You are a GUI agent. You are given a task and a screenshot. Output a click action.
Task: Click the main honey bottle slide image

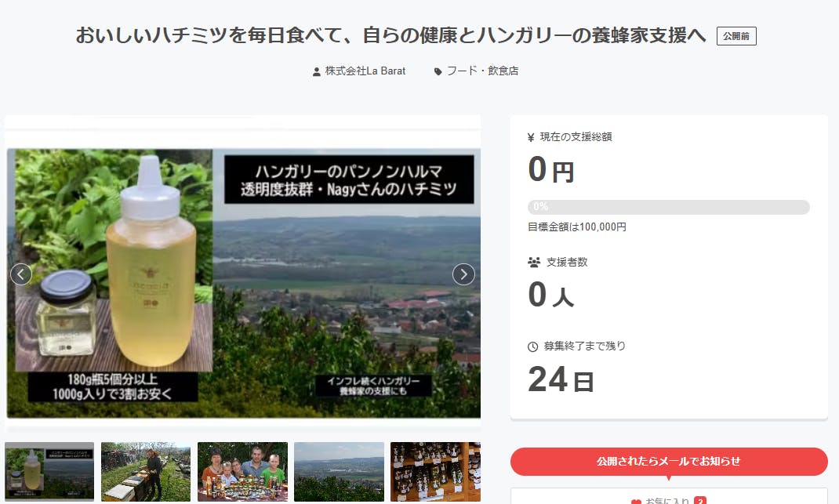243,283
